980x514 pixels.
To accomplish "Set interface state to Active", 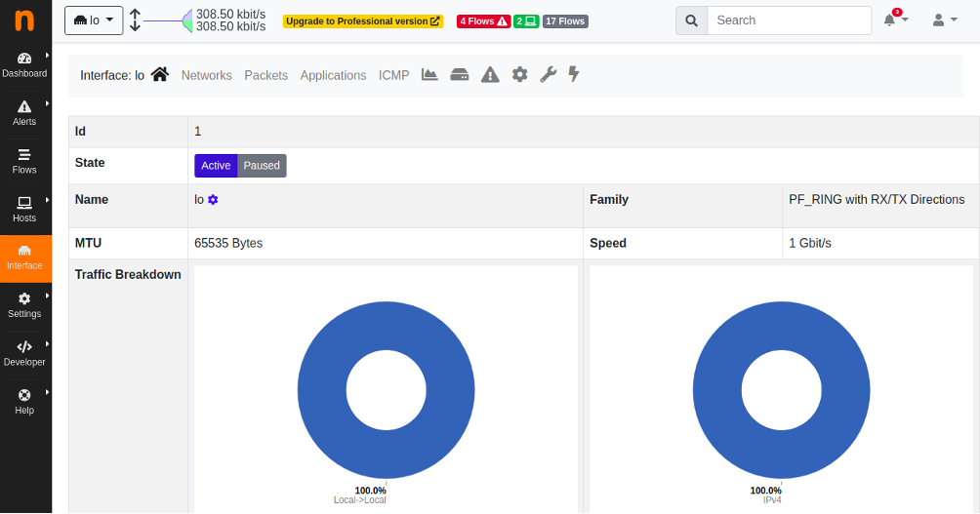I will click(216, 166).
